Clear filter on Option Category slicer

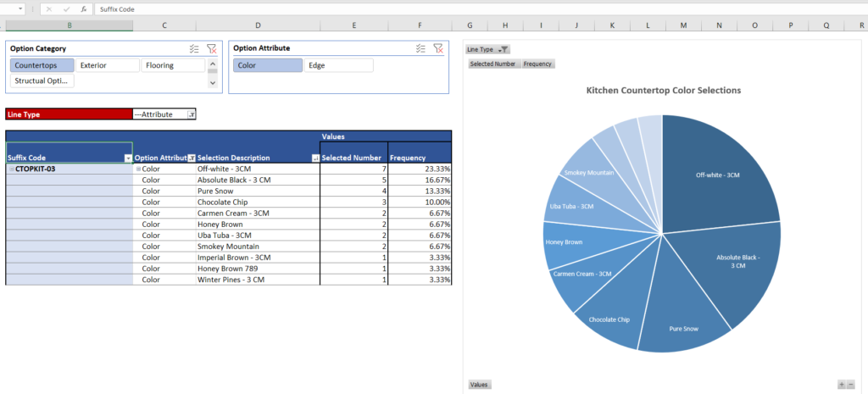(x=212, y=49)
